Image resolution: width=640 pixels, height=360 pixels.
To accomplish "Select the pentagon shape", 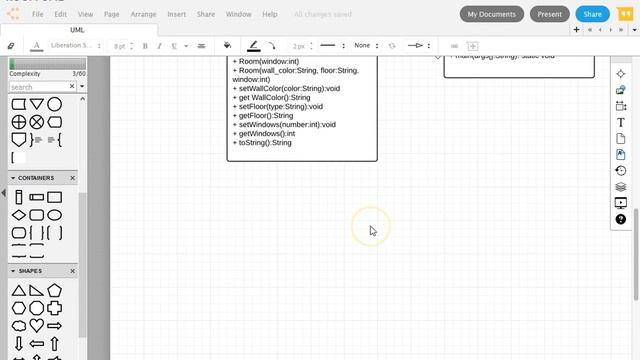I will [x=54, y=290].
